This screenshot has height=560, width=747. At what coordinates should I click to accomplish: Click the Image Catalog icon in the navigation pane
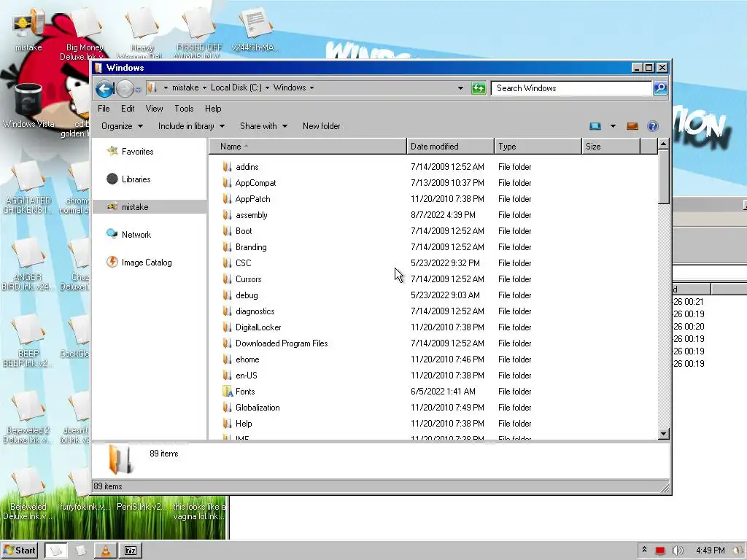pyautogui.click(x=112, y=262)
